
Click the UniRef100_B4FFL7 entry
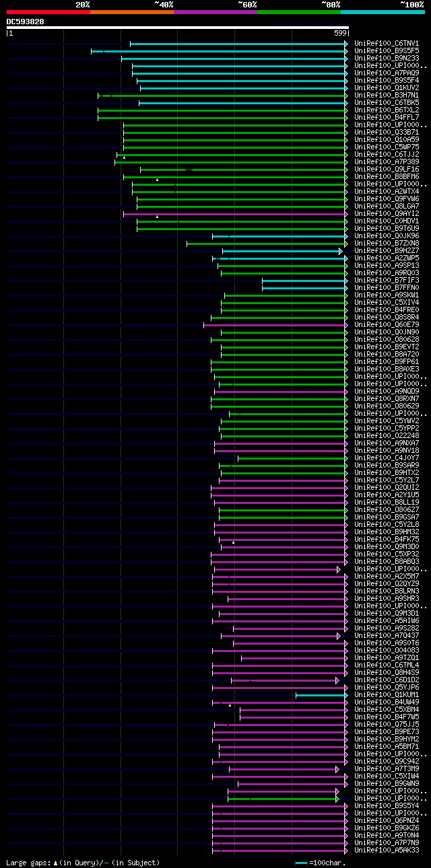[387, 118]
